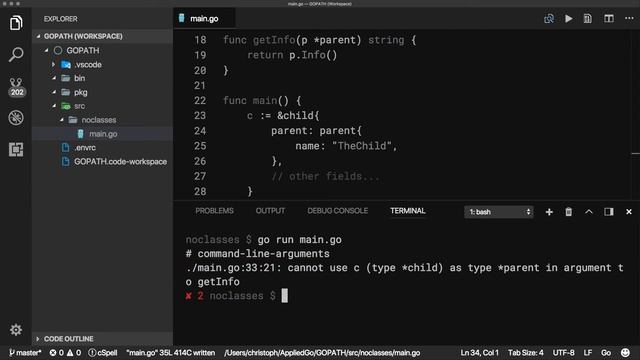The height and width of the screenshot is (360, 640).
Task: Run the code with the play icon
Action: point(569,18)
